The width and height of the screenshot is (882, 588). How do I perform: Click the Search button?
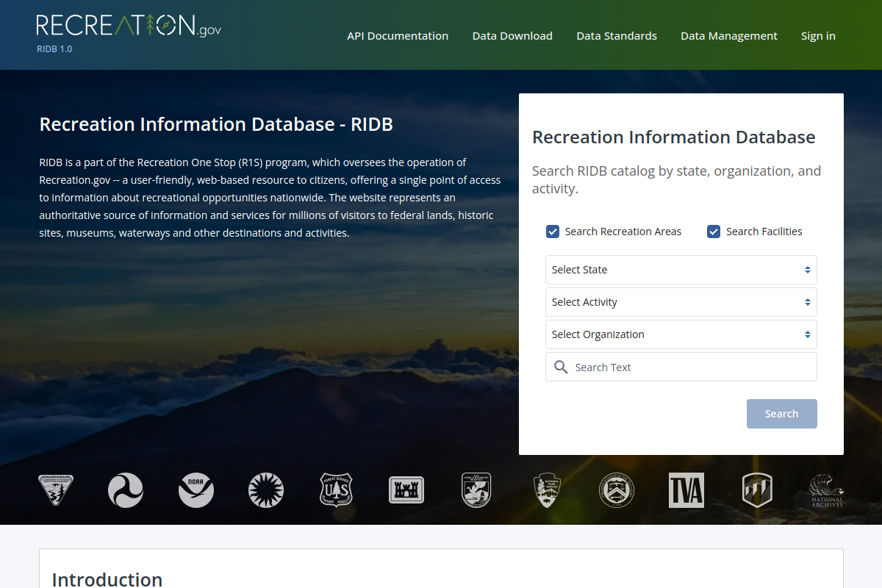point(782,414)
